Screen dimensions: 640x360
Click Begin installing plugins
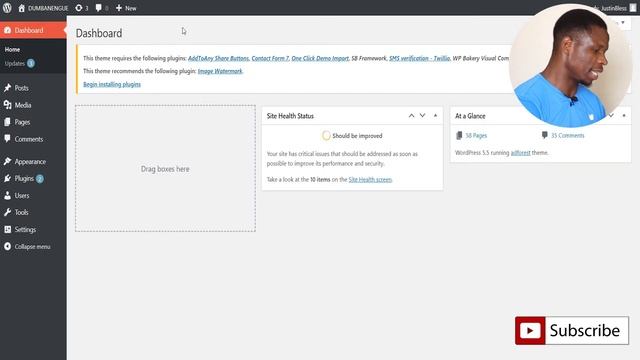point(112,84)
